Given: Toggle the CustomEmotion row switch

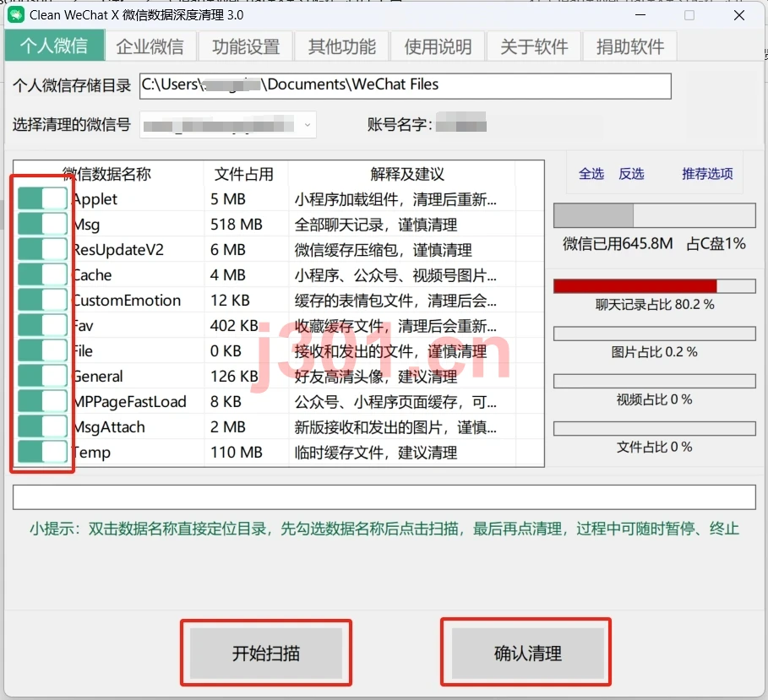Looking at the screenshot, I should 42,300.
